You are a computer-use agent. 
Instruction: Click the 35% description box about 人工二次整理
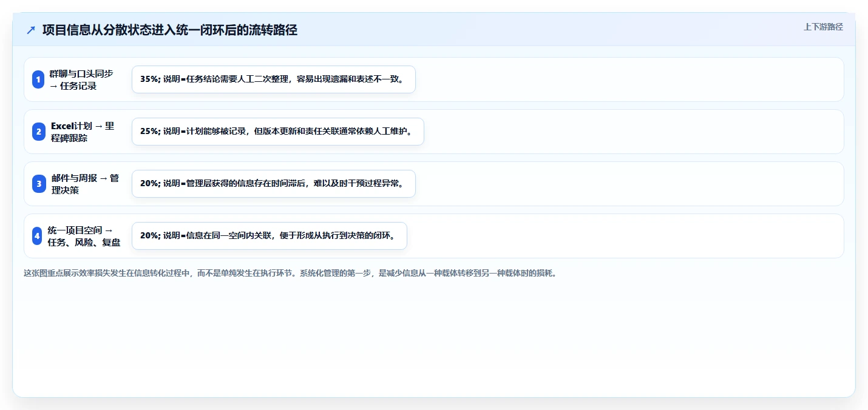coord(274,79)
